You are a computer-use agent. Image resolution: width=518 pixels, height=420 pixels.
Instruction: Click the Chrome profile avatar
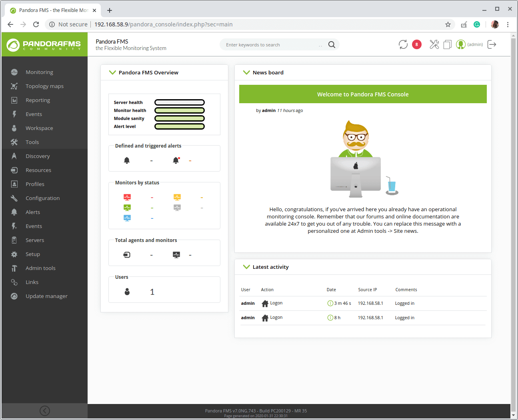[495, 24]
